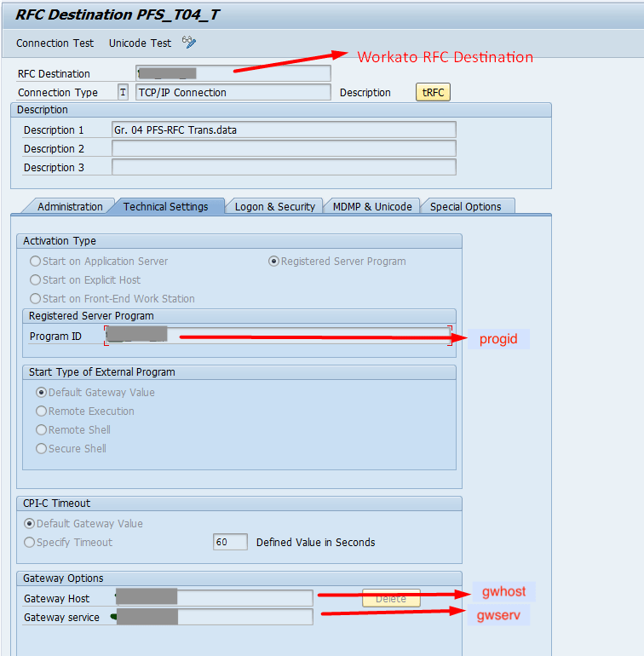This screenshot has width=644, height=656.
Task: Open the Special Options tab
Action: point(465,206)
